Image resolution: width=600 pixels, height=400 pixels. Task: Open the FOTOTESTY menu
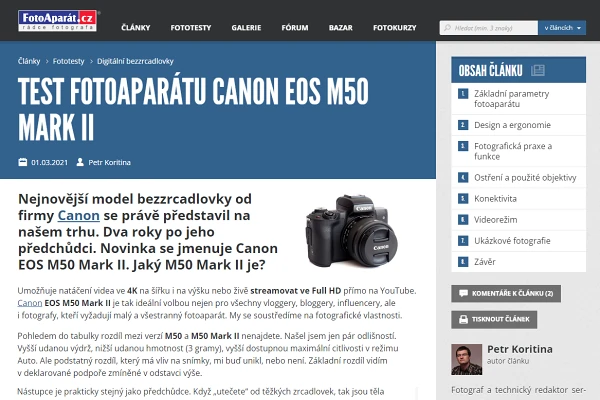191,28
